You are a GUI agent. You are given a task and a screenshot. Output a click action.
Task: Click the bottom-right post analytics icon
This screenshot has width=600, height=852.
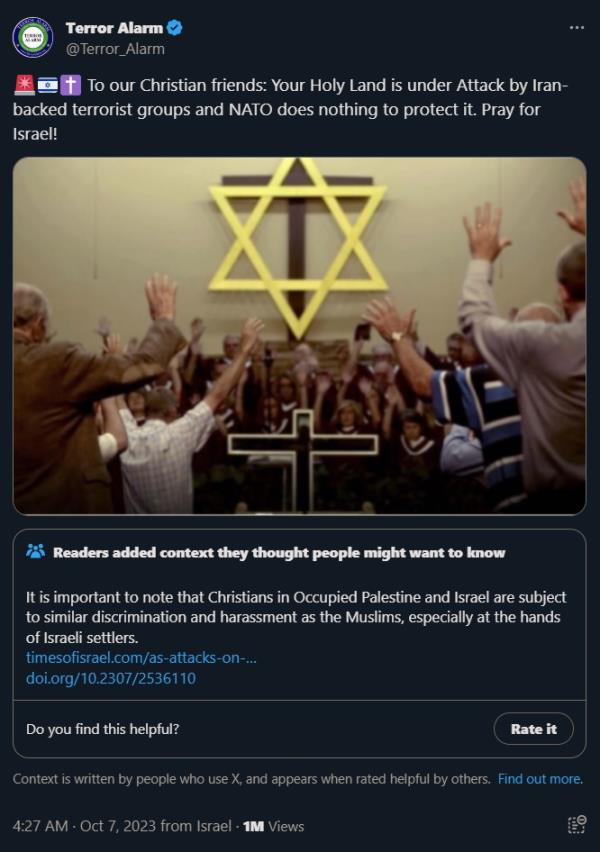(x=577, y=824)
